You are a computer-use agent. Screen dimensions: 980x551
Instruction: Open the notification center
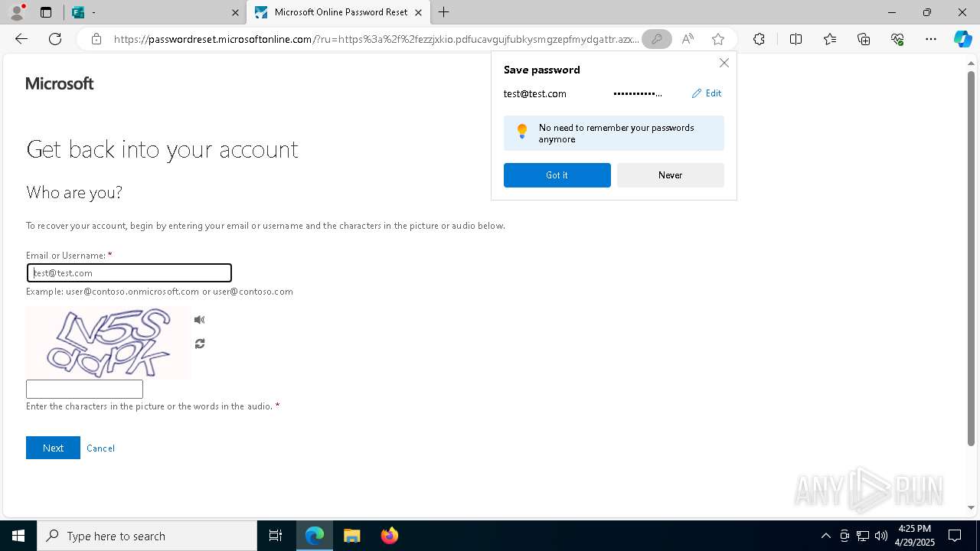(955, 536)
